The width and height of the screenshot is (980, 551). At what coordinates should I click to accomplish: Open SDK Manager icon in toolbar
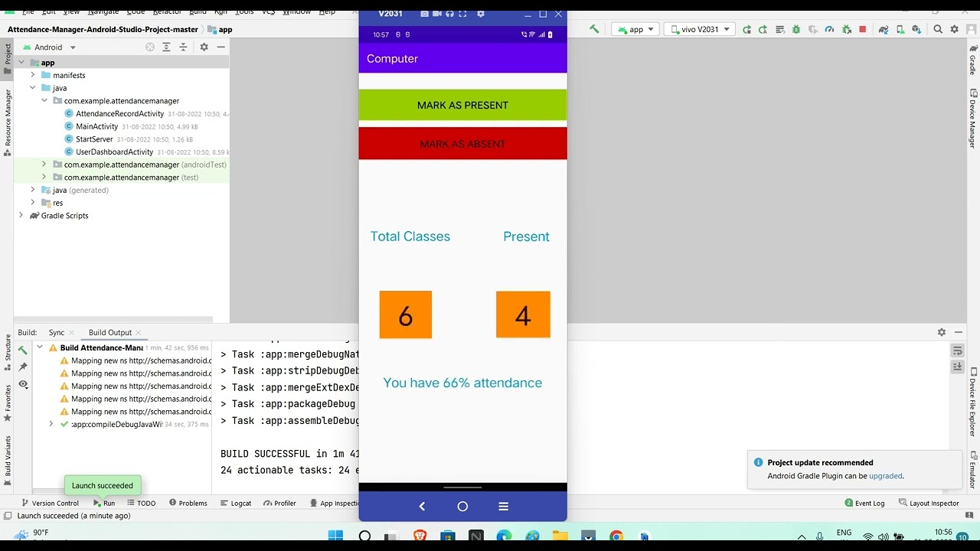click(917, 29)
